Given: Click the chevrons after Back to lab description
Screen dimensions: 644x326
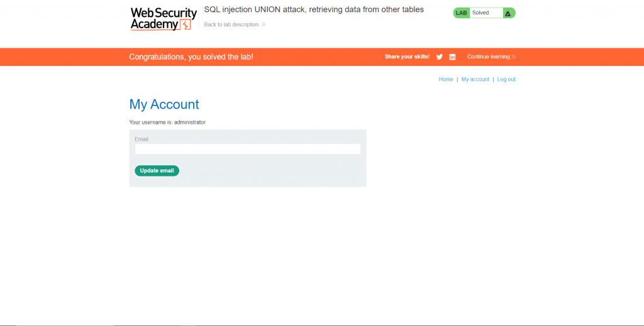Looking at the screenshot, I should 264,25.
